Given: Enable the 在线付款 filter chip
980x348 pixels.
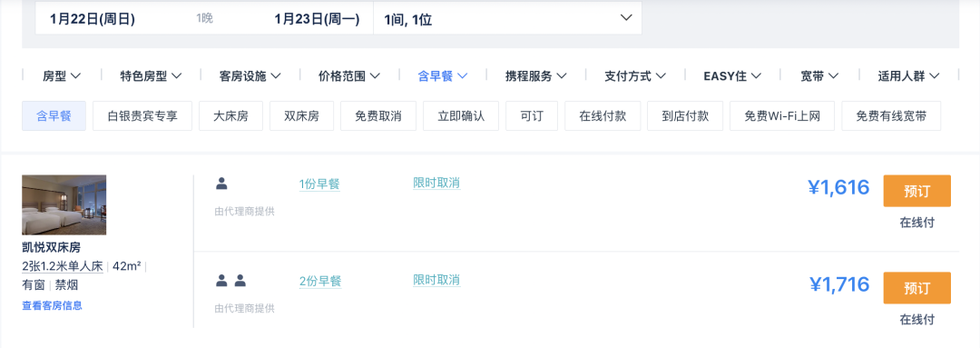Looking at the screenshot, I should 603,115.
